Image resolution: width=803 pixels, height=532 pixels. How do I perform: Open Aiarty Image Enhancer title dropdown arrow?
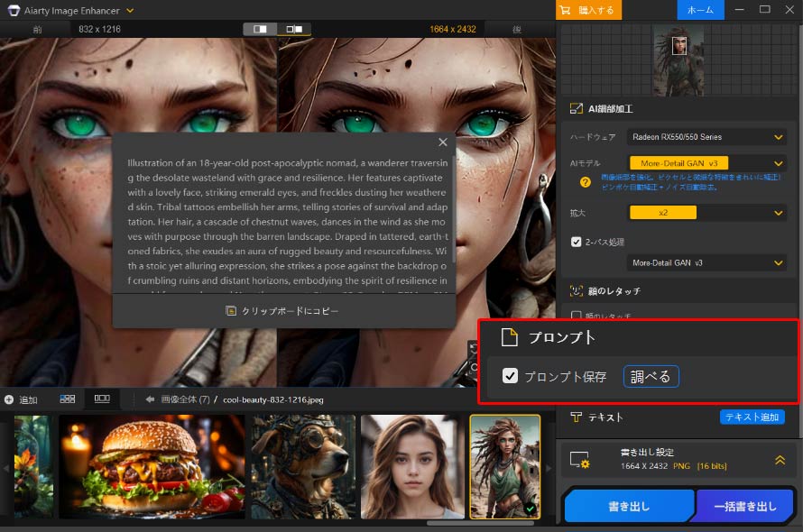point(130,10)
